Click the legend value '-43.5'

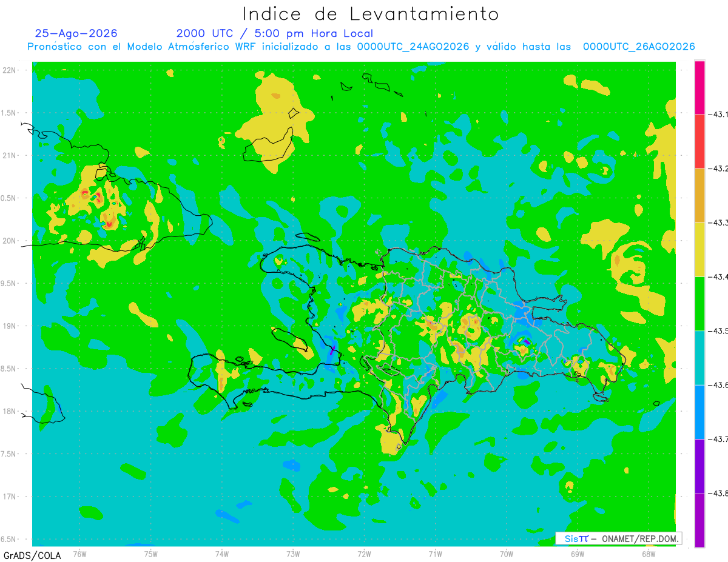[x=719, y=330]
